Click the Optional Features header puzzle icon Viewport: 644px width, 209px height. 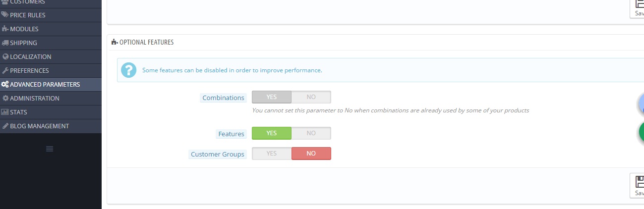point(115,42)
